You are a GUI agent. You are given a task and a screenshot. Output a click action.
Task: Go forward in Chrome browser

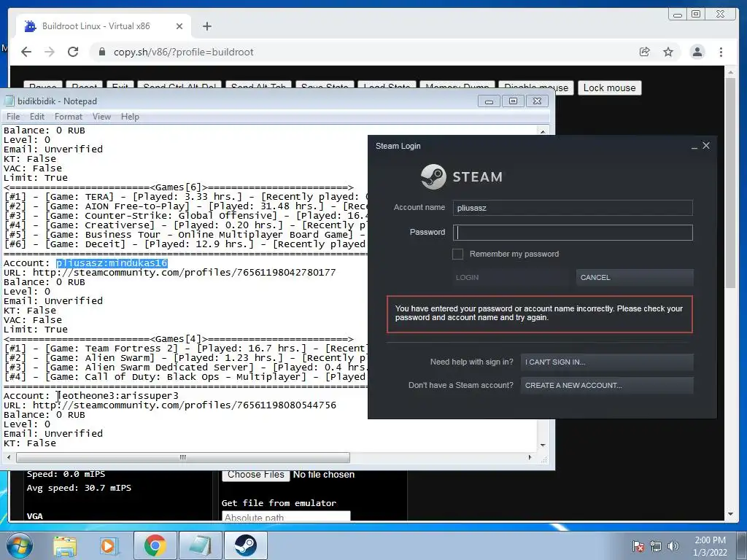(50, 52)
